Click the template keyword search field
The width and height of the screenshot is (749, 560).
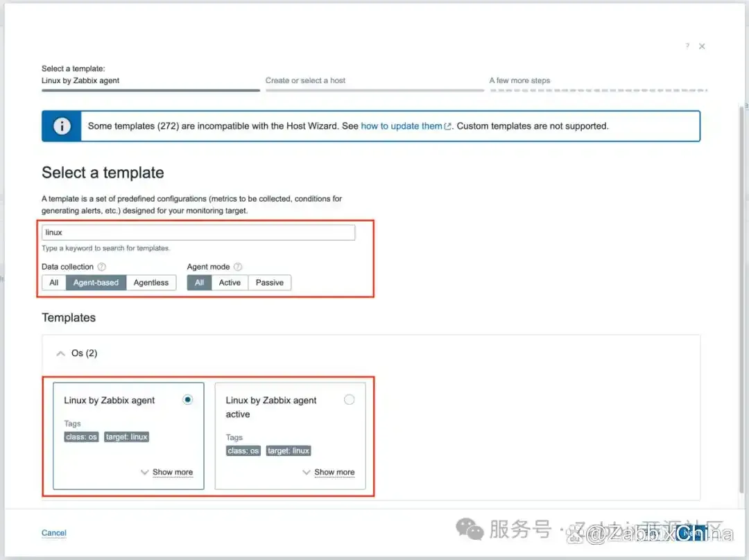(198, 232)
